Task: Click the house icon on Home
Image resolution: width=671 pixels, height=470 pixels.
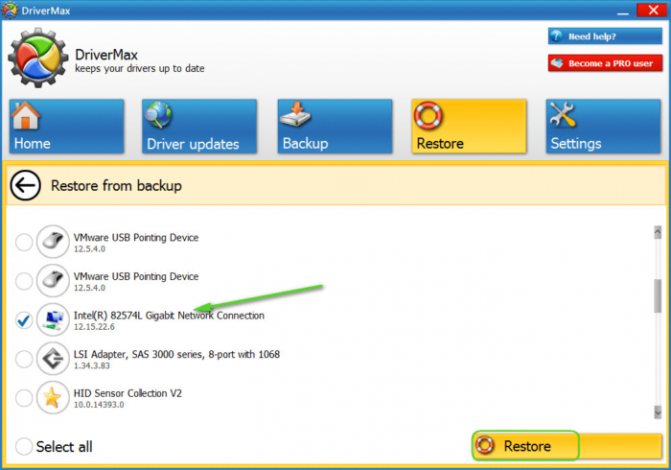Action: point(25,116)
